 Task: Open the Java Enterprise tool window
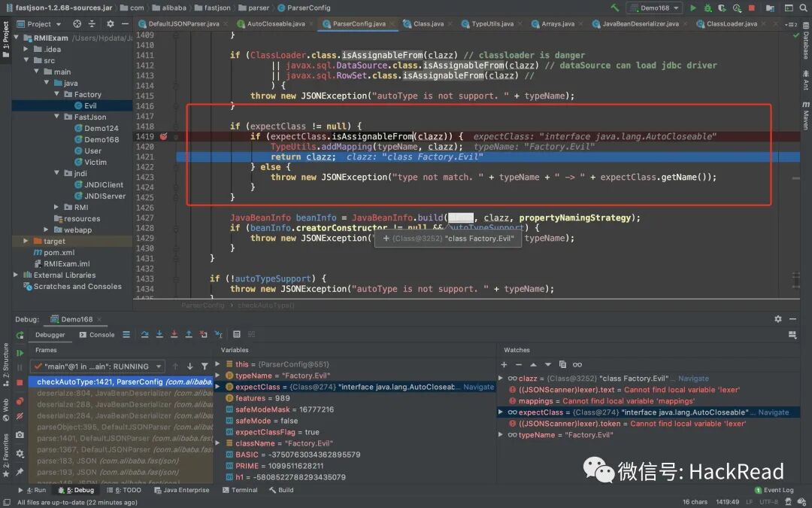pyautogui.click(x=180, y=490)
